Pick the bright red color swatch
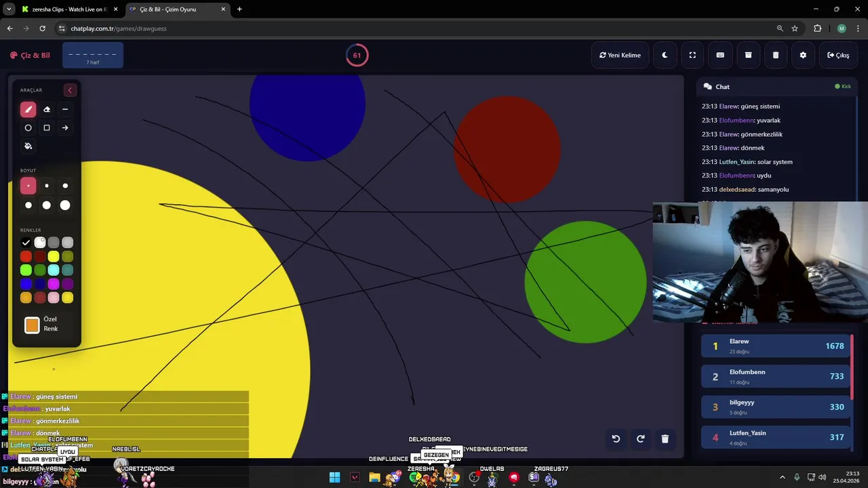Viewport: 868px width, 488px height. point(26,256)
